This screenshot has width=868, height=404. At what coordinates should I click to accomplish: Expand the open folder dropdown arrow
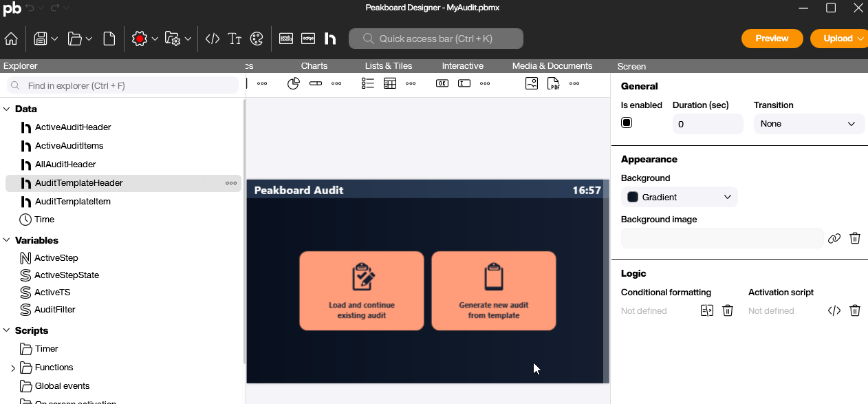(x=89, y=39)
